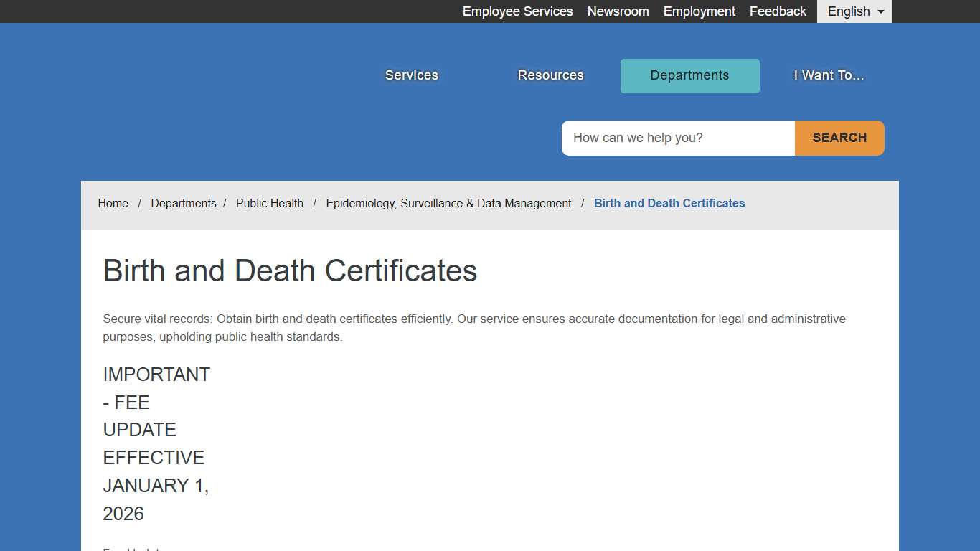This screenshot has width=980, height=551.
Task: Open the Employee Services page
Action: coord(517,11)
